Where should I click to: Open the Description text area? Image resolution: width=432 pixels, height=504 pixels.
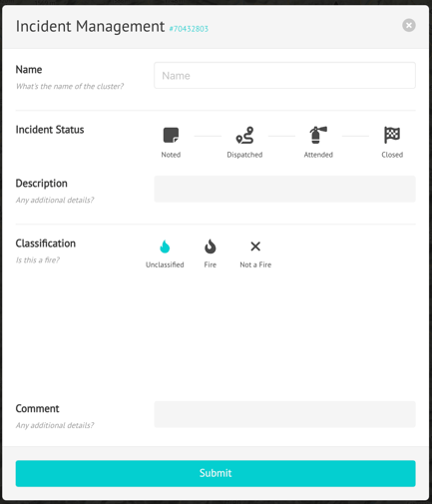[x=284, y=189]
